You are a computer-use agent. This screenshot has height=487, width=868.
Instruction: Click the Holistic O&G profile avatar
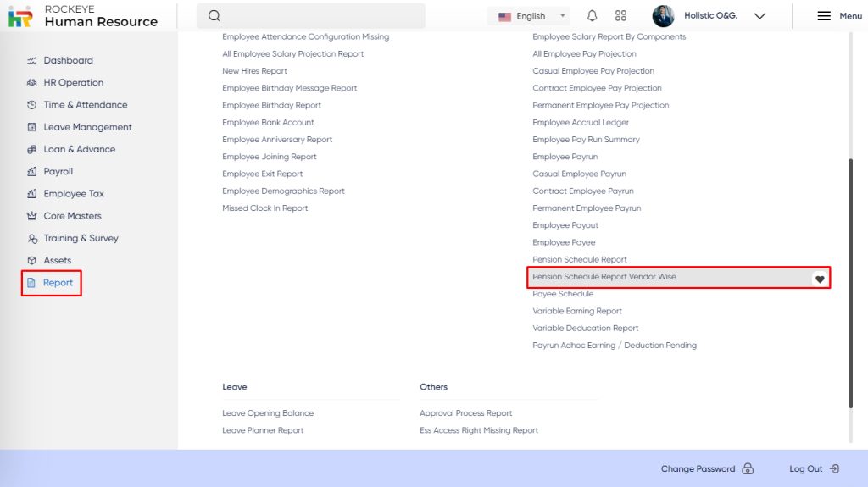(663, 15)
